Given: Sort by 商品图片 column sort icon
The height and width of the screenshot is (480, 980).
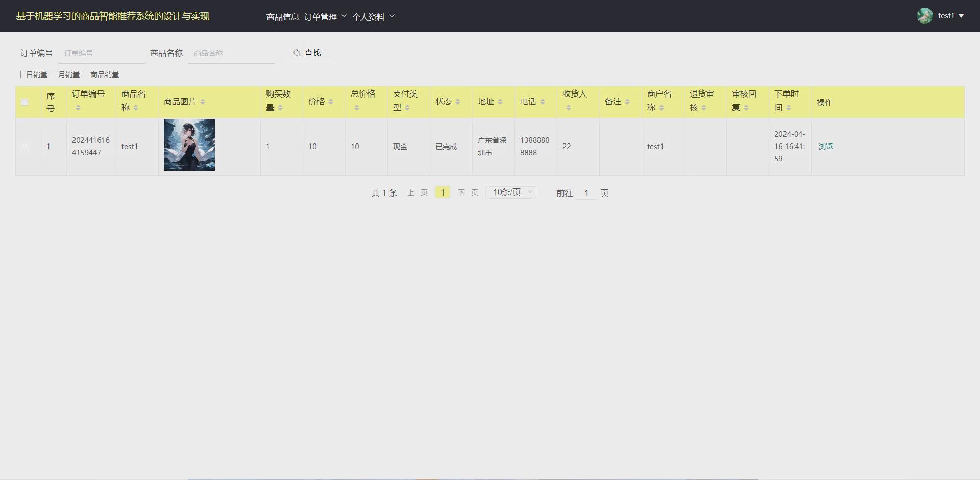Looking at the screenshot, I should [x=203, y=102].
